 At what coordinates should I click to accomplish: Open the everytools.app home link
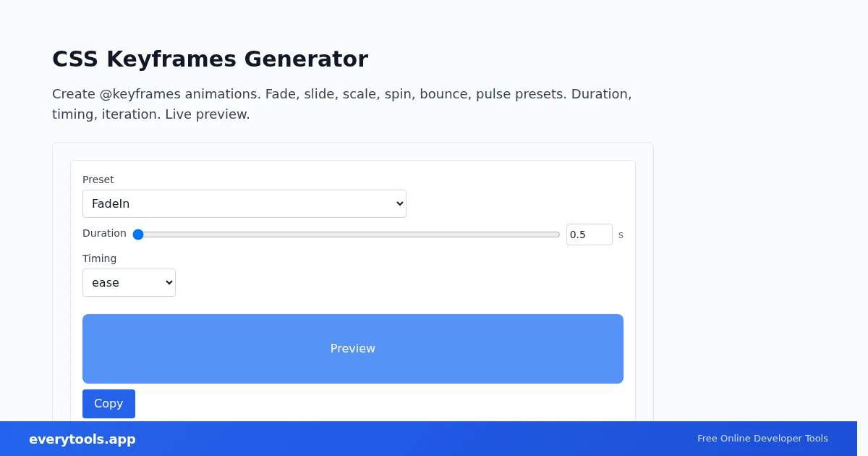point(82,439)
